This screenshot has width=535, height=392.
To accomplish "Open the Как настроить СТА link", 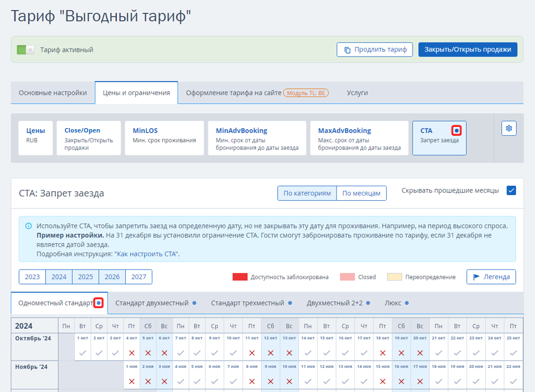I will (147, 254).
